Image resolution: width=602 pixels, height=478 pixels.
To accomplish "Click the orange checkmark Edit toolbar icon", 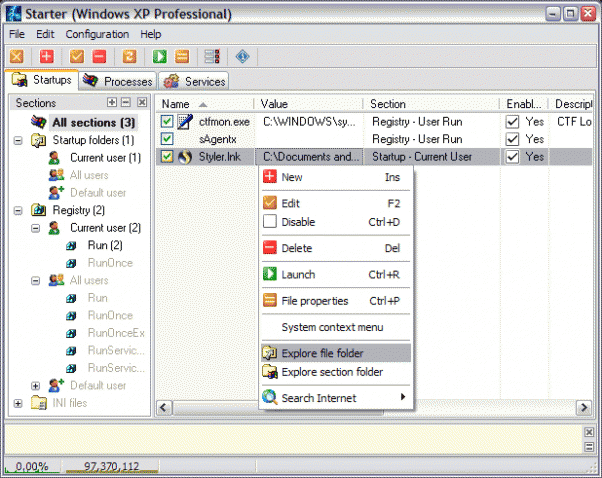I will pyautogui.click(x=77, y=56).
